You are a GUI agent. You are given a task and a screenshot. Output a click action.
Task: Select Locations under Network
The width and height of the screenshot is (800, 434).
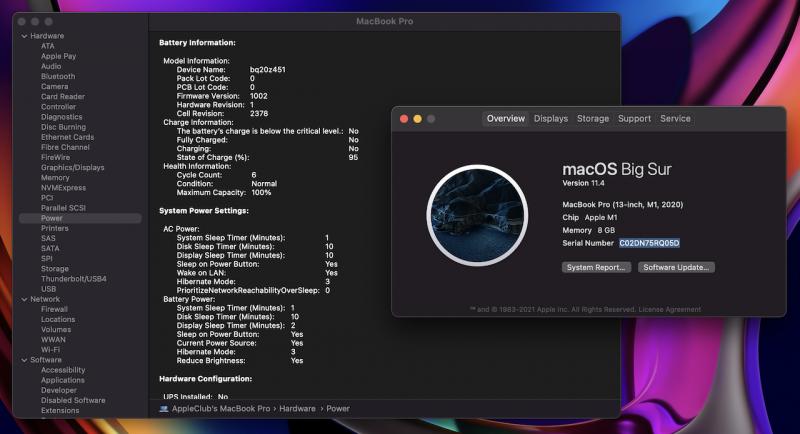[58, 319]
